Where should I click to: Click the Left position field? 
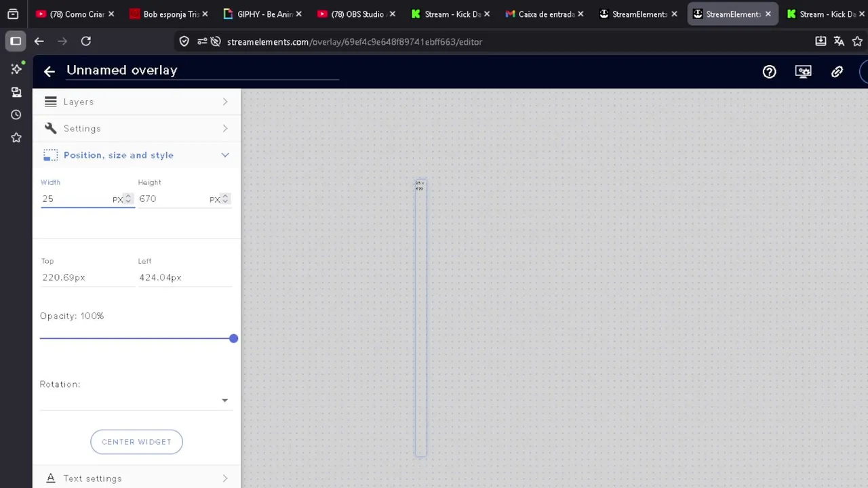pyautogui.click(x=184, y=277)
